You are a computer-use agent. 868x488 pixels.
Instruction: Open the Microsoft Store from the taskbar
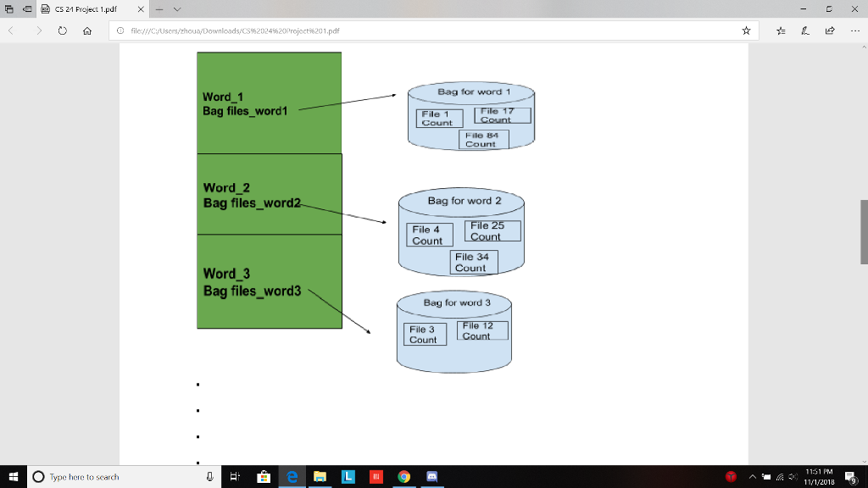point(264,477)
